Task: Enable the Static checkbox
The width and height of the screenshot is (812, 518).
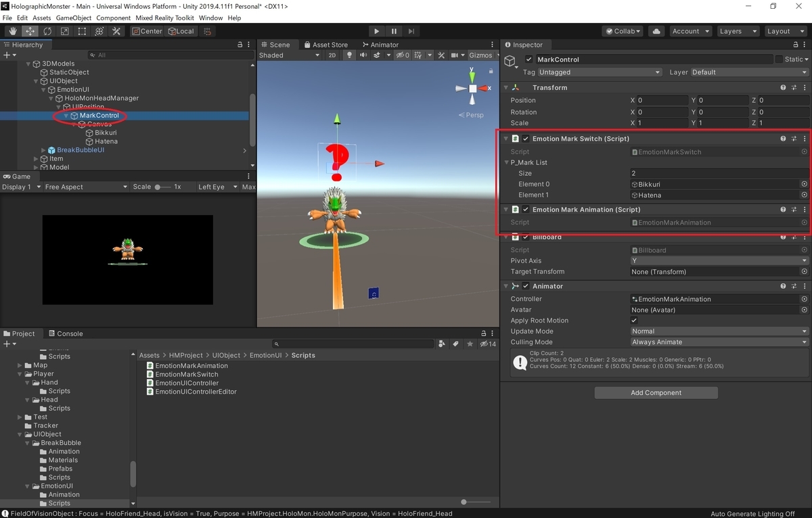Action: coord(779,60)
